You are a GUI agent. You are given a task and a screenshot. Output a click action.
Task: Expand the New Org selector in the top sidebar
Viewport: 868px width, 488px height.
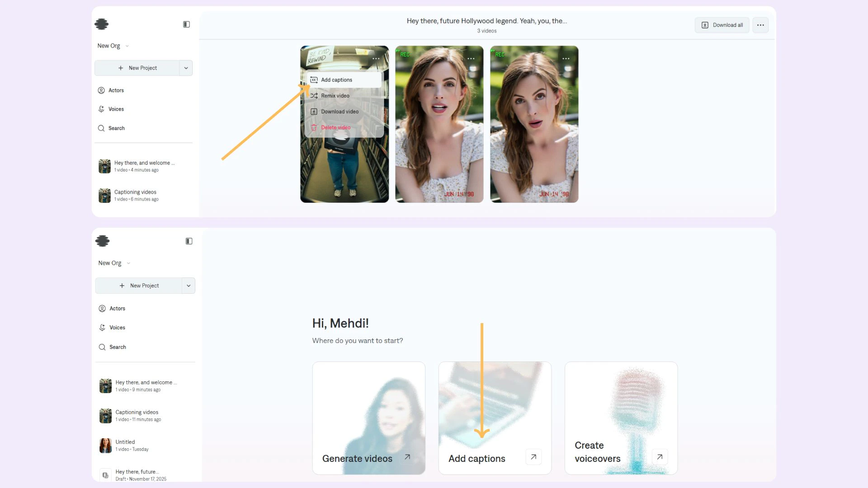pyautogui.click(x=113, y=46)
